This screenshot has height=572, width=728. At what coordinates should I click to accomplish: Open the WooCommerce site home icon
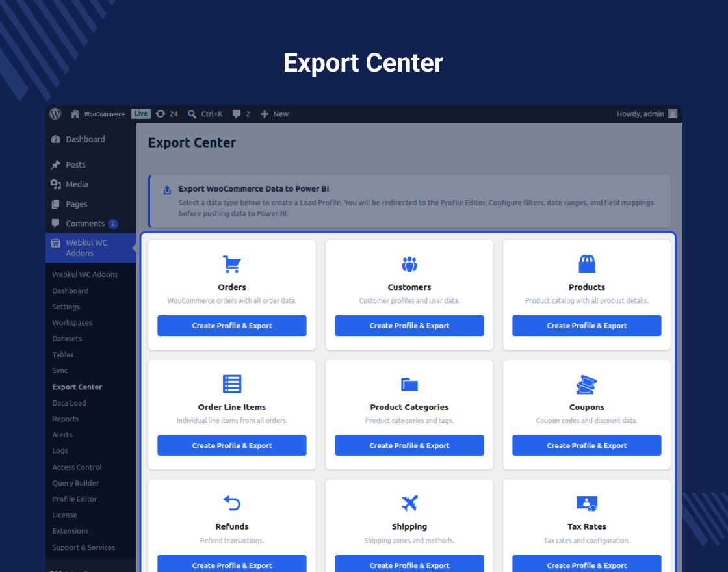(x=75, y=114)
